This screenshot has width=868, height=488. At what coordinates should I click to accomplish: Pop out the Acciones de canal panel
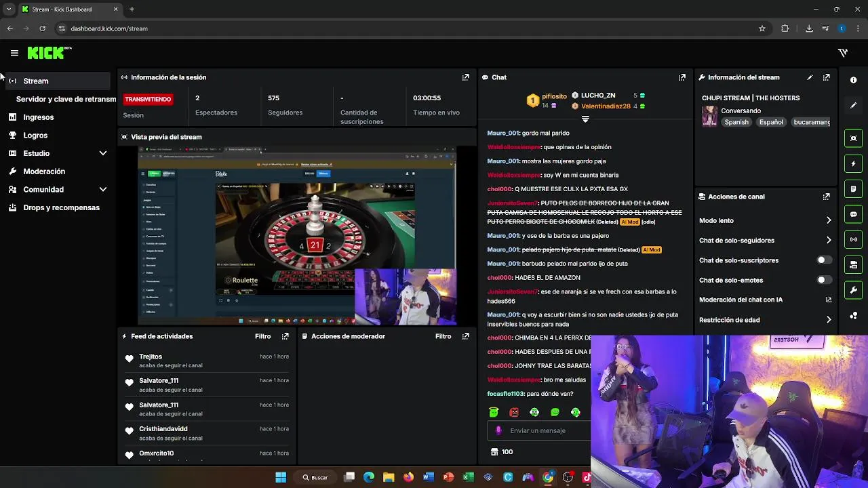click(826, 197)
